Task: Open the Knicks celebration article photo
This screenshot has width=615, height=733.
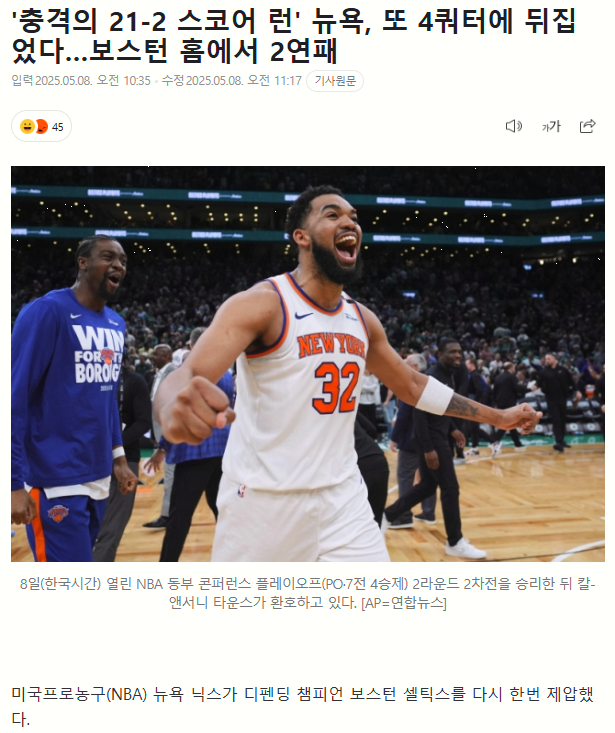Action: tap(308, 364)
